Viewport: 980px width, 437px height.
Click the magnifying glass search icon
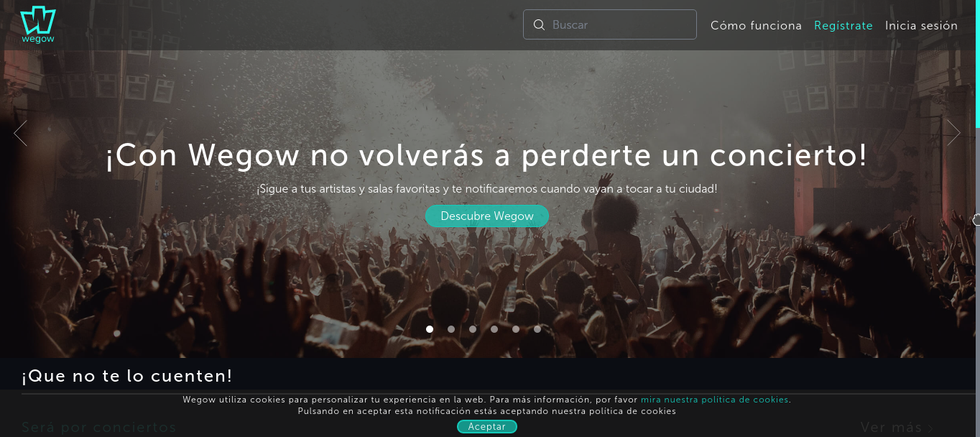coord(539,25)
